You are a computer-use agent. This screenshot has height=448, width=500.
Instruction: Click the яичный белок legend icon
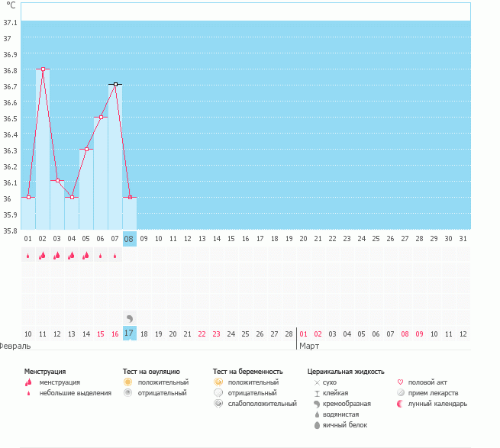pyautogui.click(x=316, y=425)
